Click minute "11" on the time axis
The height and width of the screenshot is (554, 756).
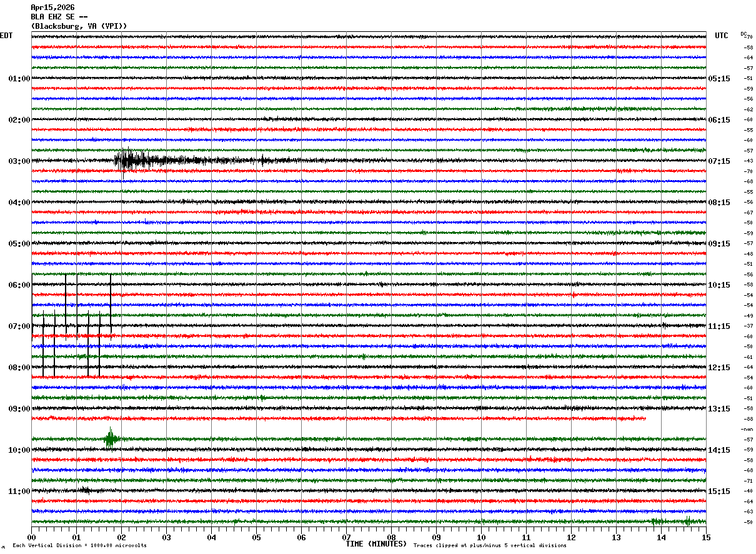click(526, 537)
